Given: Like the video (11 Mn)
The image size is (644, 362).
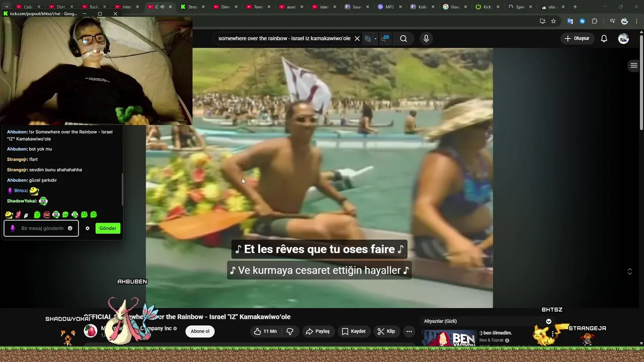Looking at the screenshot, I should 265,331.
